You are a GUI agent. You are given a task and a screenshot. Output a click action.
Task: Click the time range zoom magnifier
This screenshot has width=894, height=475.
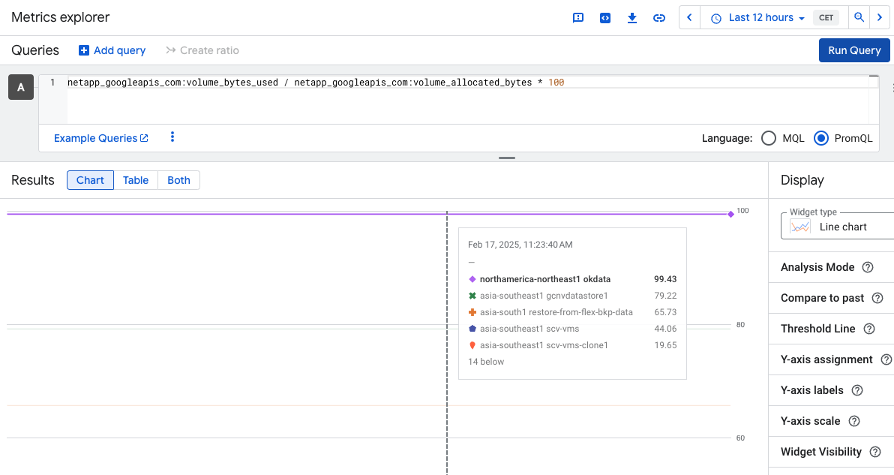point(858,18)
